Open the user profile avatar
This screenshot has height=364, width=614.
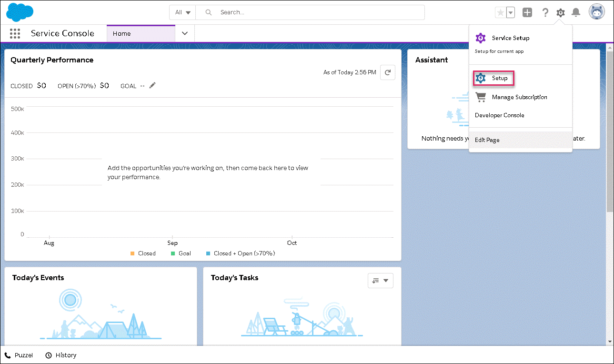[596, 12]
